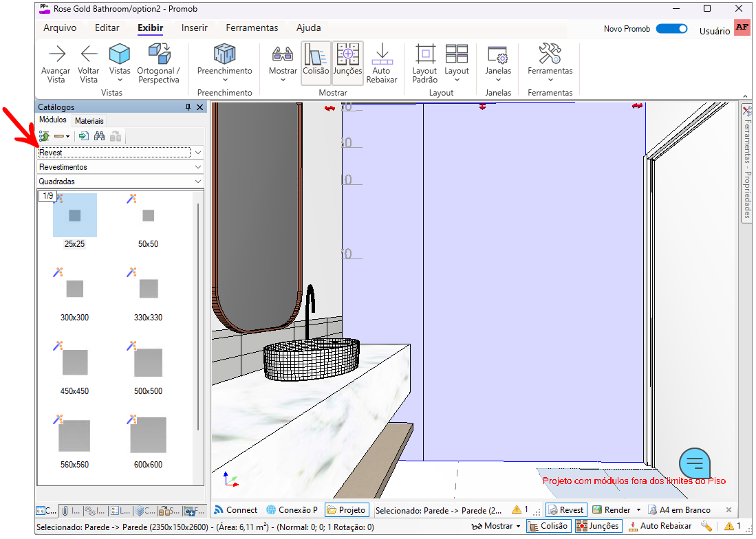Click Auto Rebaixar in the status bar
The width and height of the screenshot is (756, 539).
[660, 527]
